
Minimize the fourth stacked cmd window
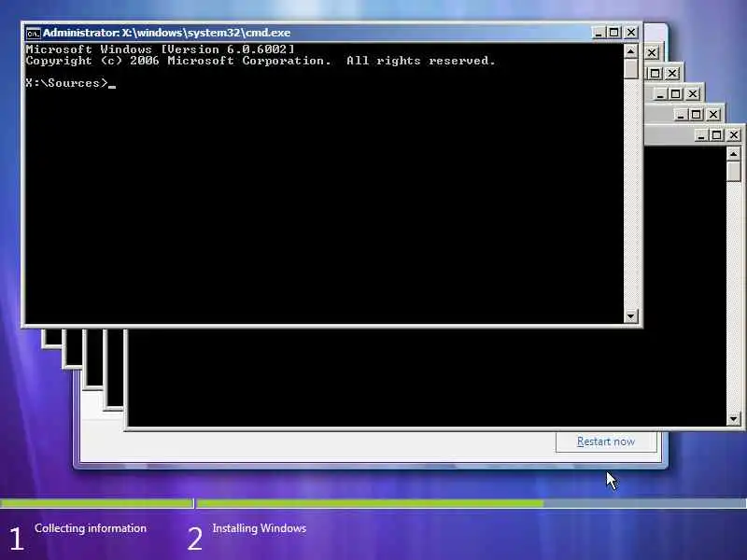tap(660, 94)
